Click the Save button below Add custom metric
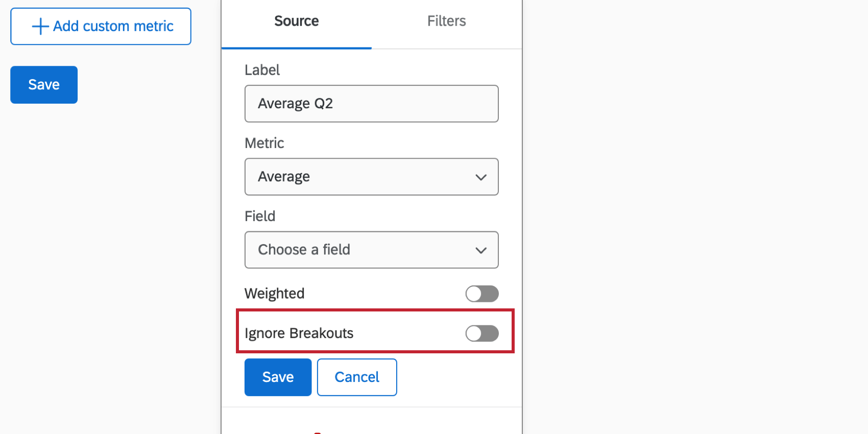 tap(44, 85)
